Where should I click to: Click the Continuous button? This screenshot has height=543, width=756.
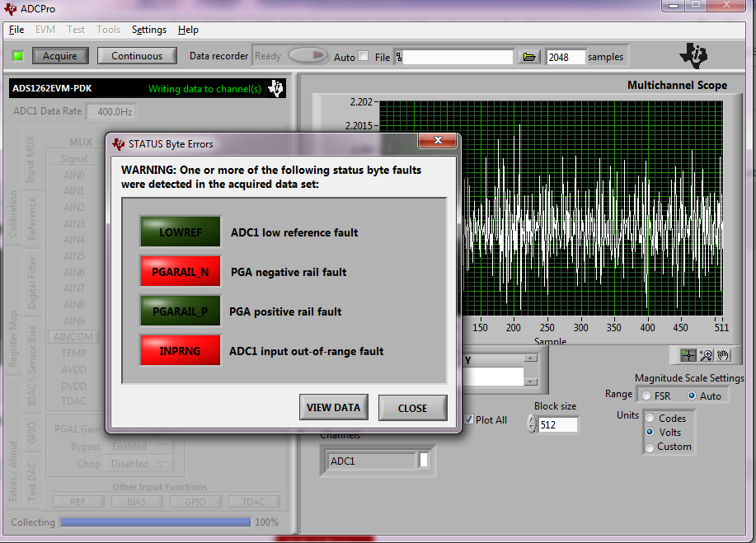pos(137,56)
